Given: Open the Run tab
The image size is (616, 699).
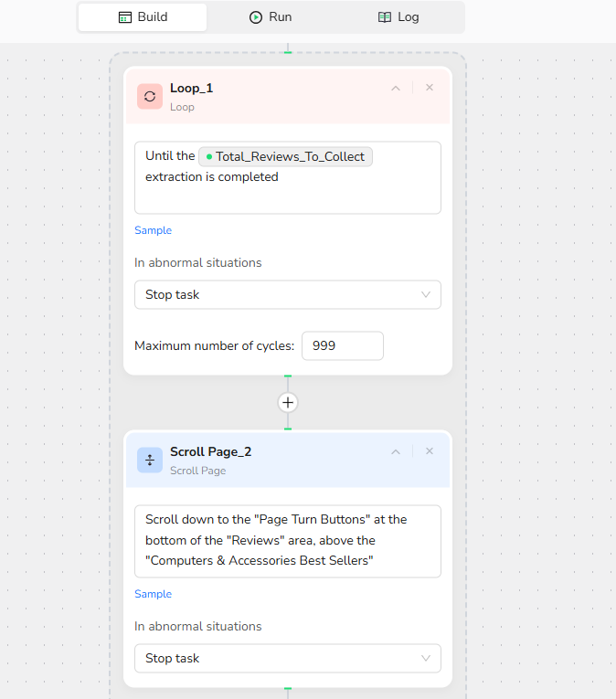Looking at the screenshot, I should click(271, 17).
